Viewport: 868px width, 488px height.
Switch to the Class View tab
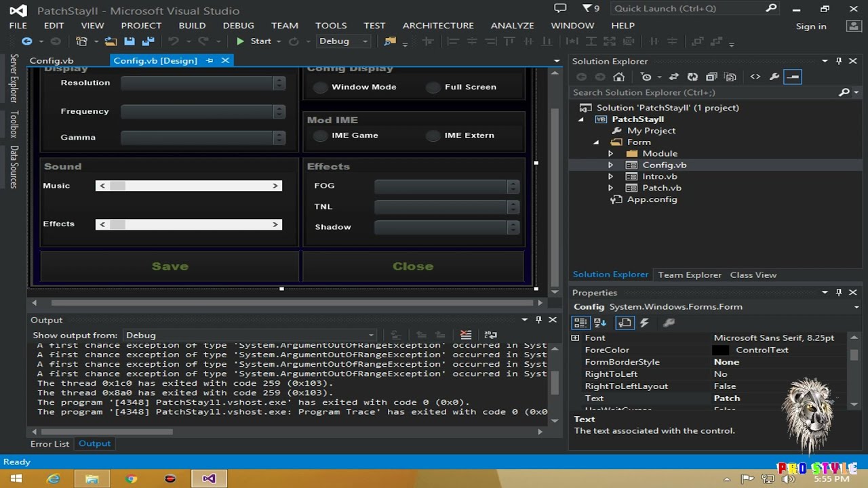[x=753, y=274]
